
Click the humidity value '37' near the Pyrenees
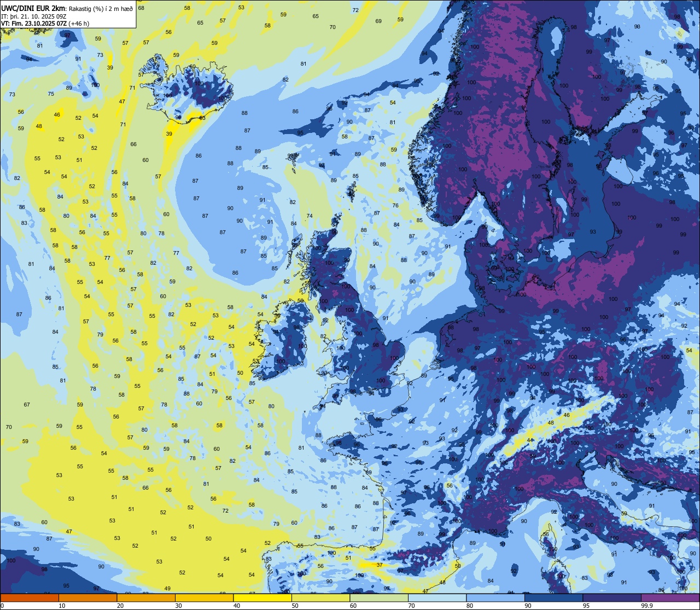380,565
